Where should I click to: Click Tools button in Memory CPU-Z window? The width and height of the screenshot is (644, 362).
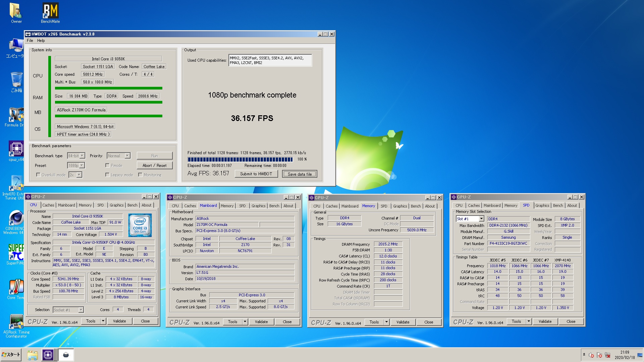click(x=374, y=322)
